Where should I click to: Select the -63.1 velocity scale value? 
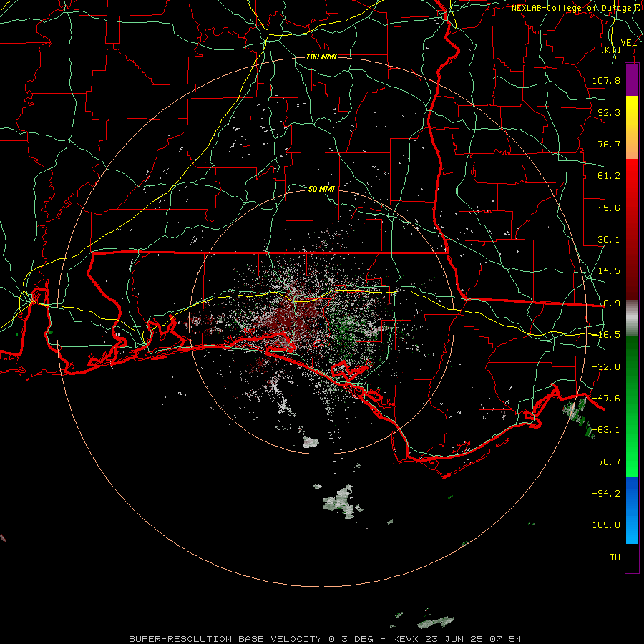[606, 430]
